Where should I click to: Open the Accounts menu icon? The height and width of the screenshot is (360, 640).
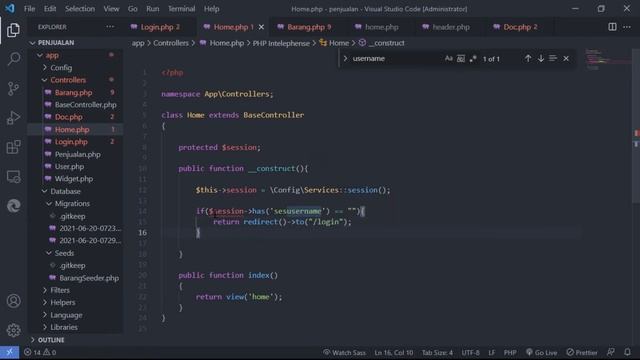pos(13,301)
